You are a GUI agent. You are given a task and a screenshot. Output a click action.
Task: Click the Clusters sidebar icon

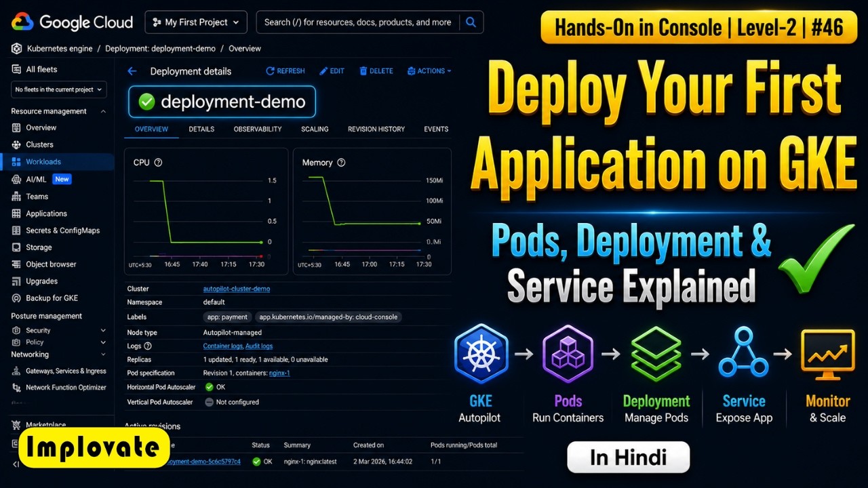16,144
